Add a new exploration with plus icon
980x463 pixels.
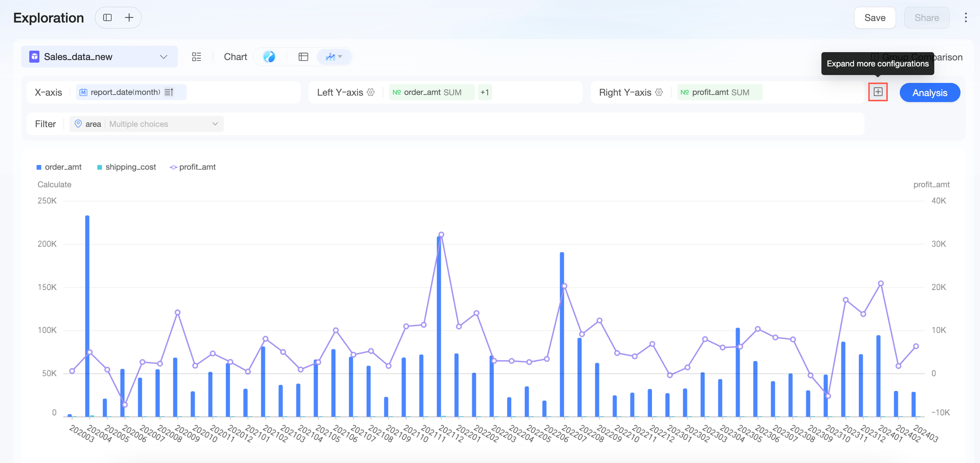129,18
